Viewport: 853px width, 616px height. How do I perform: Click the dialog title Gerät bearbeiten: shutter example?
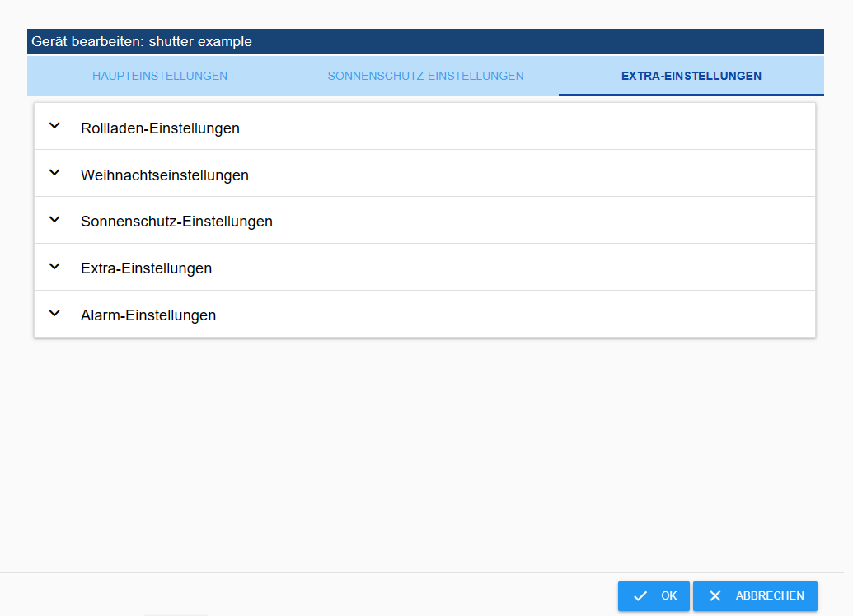[x=142, y=41]
